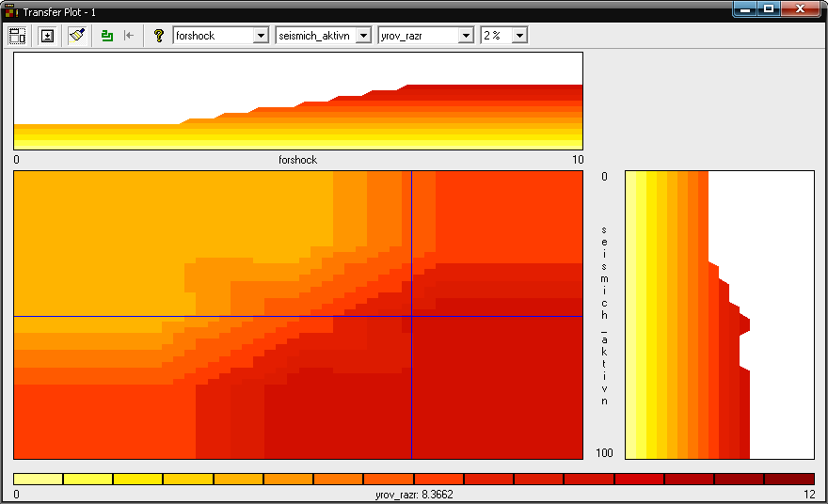Viewport: 828px width, 504px height.
Task: Click the Transfer Plot title bar icon
Action: coord(11,11)
